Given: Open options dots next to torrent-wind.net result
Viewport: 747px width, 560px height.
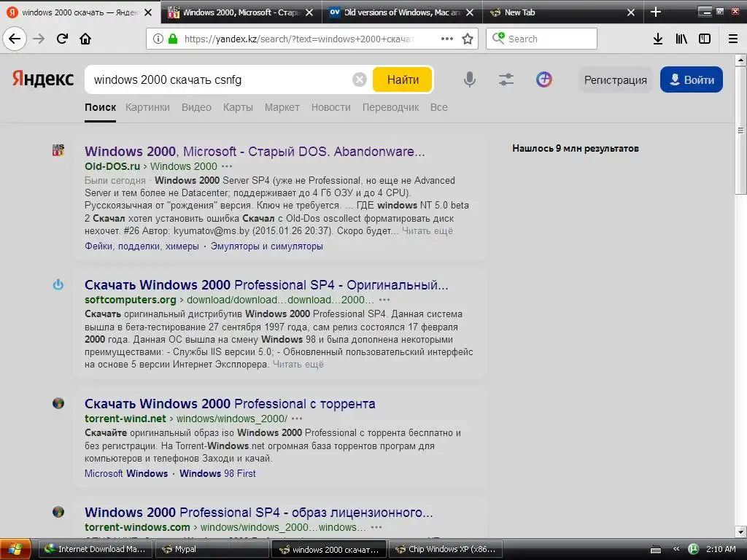Looking at the screenshot, I should pos(297,419).
